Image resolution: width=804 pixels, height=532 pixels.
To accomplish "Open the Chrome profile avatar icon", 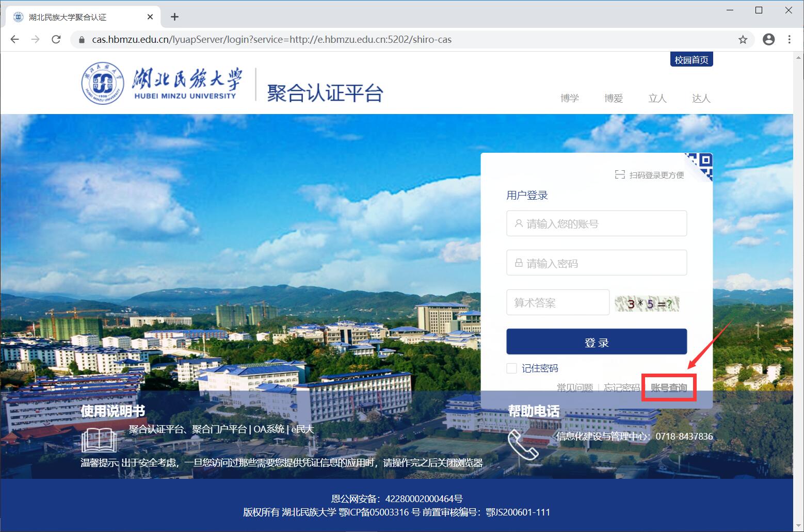I will click(768, 39).
